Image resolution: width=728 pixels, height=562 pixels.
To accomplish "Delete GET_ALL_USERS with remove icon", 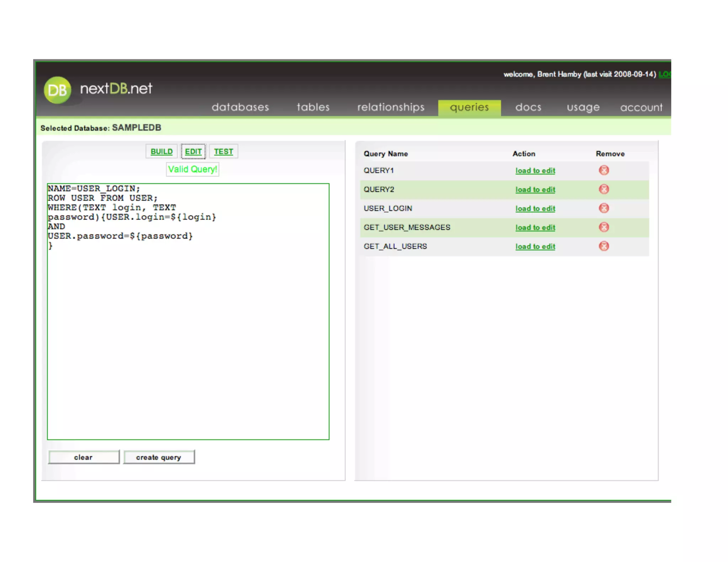I will tap(604, 246).
